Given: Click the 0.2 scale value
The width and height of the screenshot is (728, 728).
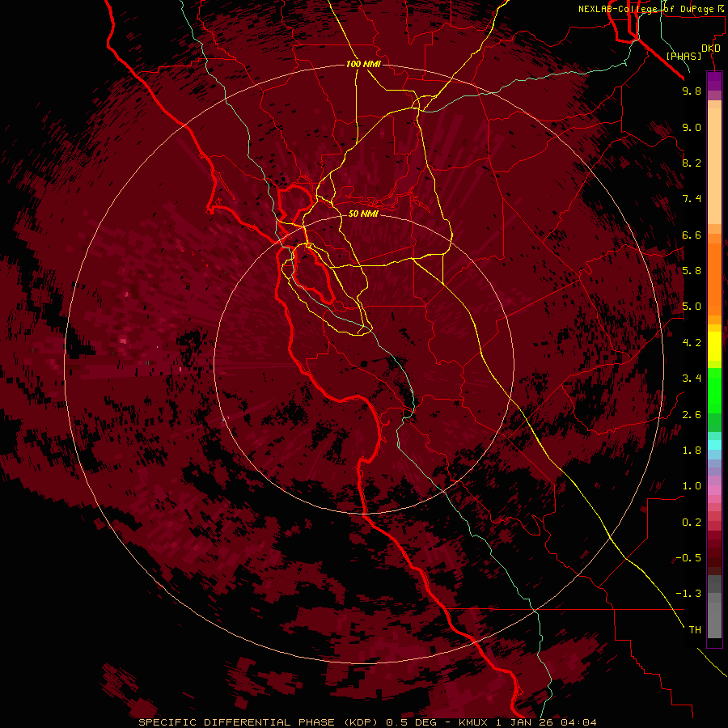Looking at the screenshot, I should [692, 522].
